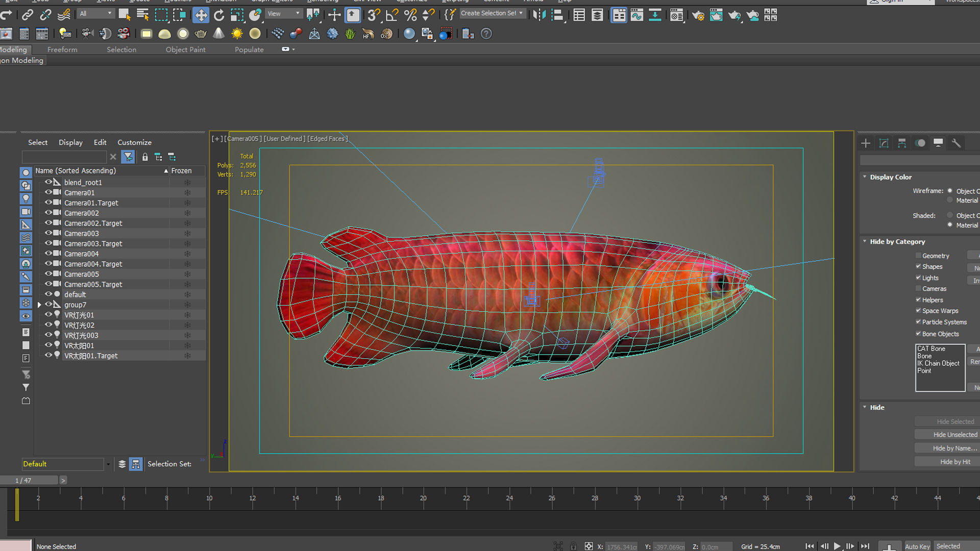Open the Object Paint ribbon tab
The width and height of the screenshot is (980, 551).
click(x=185, y=49)
